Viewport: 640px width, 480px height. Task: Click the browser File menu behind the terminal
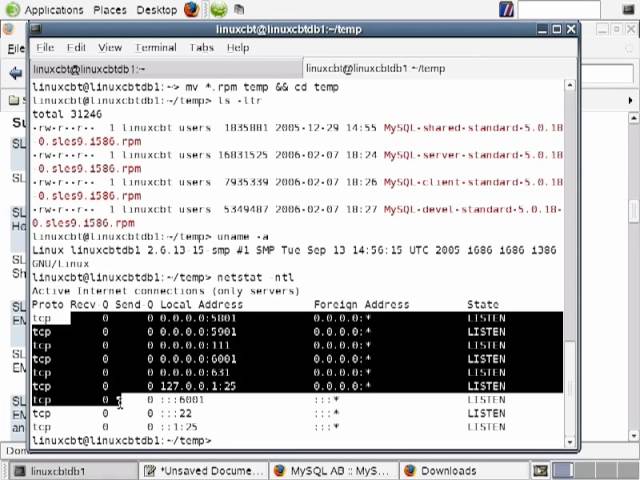point(16,49)
